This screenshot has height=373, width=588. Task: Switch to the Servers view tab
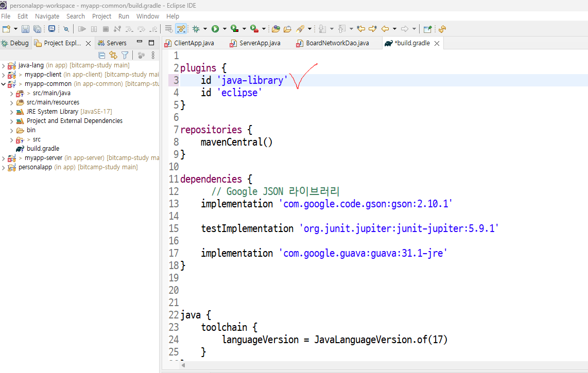click(112, 43)
